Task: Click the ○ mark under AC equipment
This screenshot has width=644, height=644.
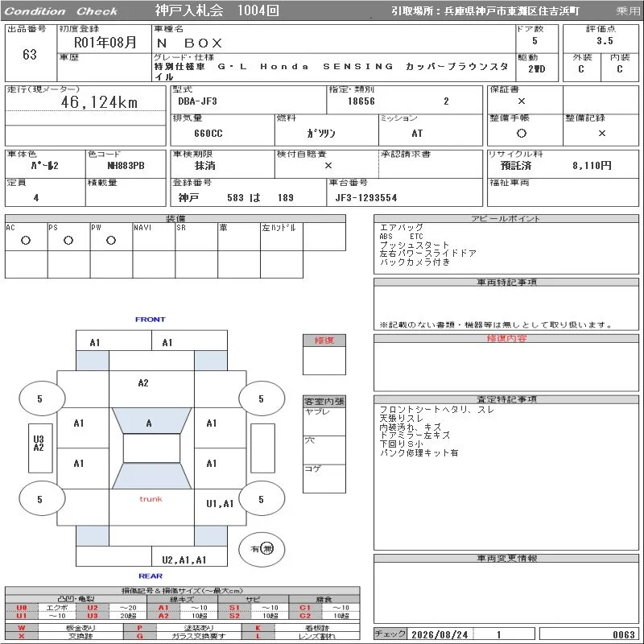Action: (26, 240)
